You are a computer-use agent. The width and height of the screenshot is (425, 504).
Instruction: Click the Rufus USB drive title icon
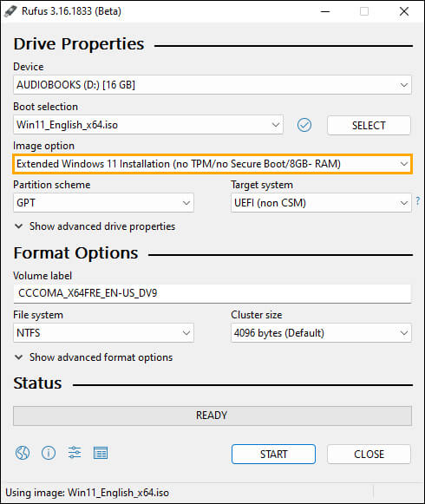[x=10, y=11]
